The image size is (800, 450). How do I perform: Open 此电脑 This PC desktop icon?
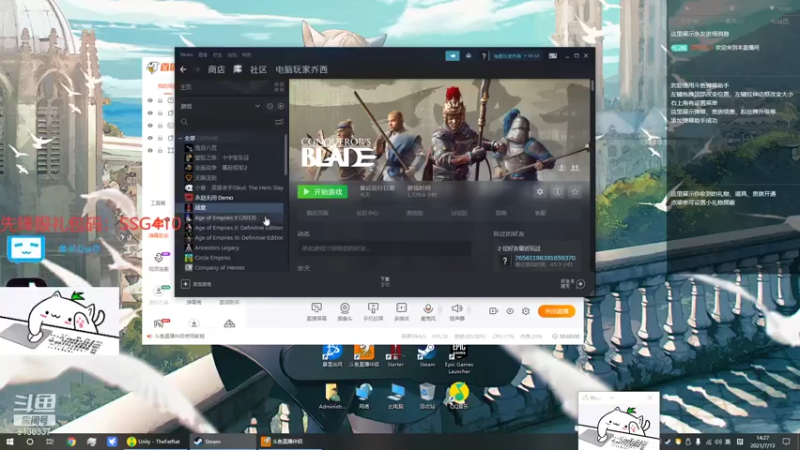pyautogui.click(x=395, y=396)
